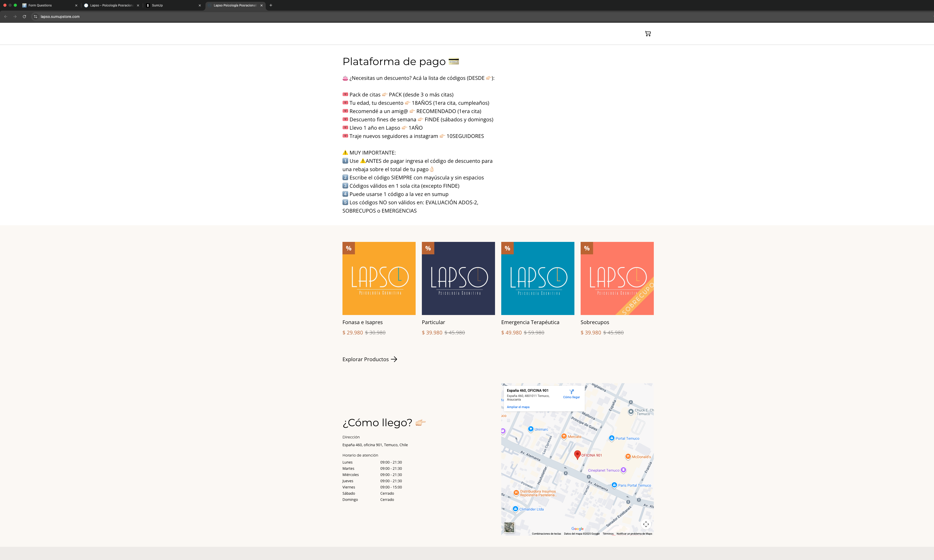
Task: Open Ampliar el mapa link
Action: pos(518,407)
